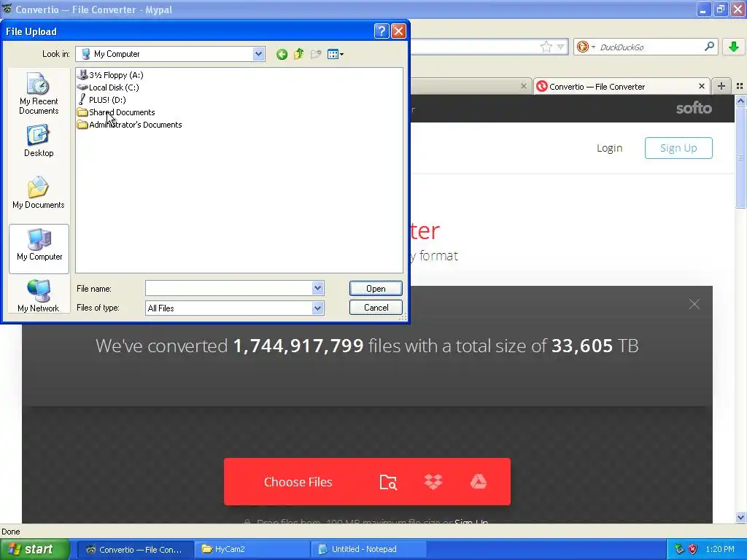Click the Open button
The height and width of the screenshot is (560, 747).
[376, 289]
